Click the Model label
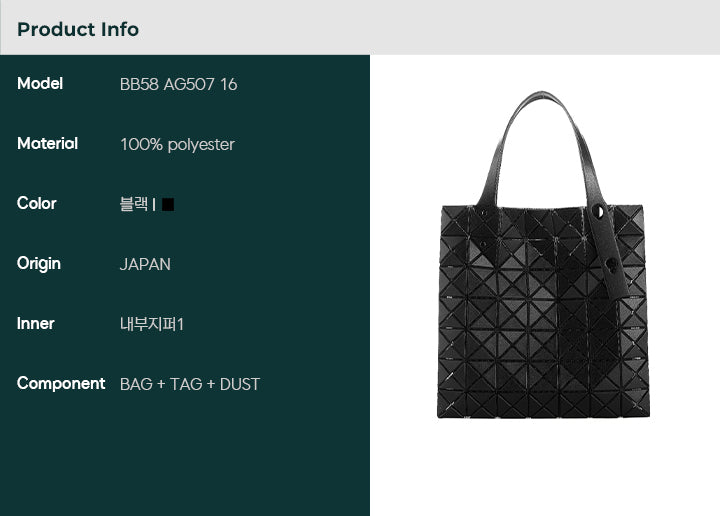 (x=40, y=84)
